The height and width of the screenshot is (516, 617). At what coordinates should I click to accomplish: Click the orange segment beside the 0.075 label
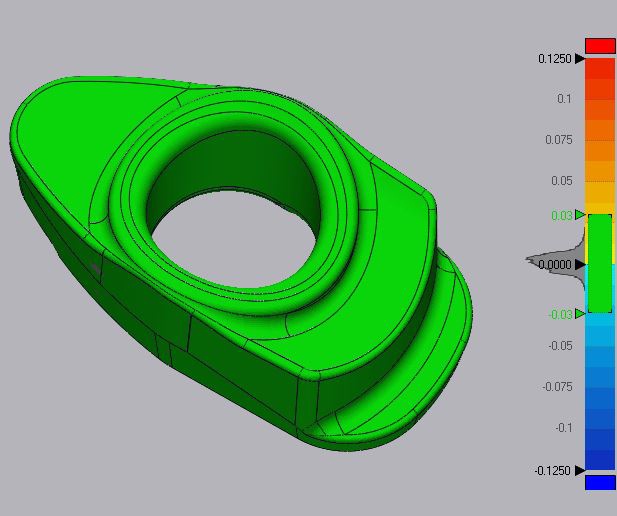pos(600,140)
